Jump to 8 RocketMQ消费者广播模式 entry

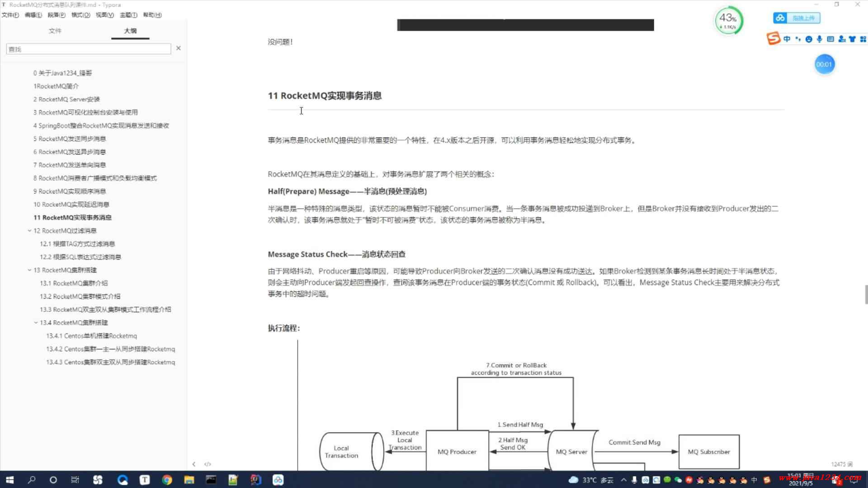[x=95, y=178]
